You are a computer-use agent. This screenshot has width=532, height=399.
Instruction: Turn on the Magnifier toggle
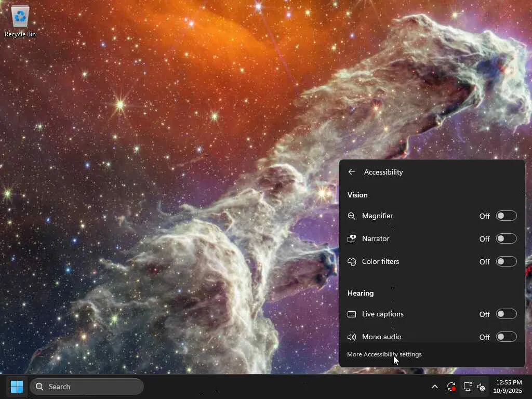(x=506, y=216)
